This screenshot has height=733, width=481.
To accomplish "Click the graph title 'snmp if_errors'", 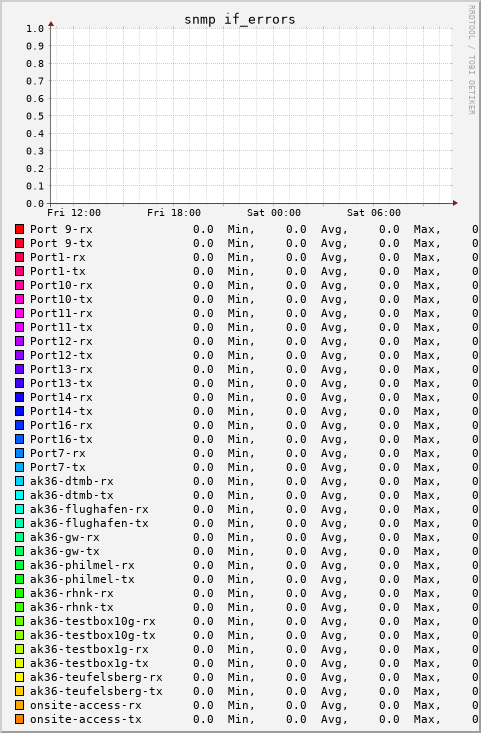I will pyautogui.click(x=240, y=20).
